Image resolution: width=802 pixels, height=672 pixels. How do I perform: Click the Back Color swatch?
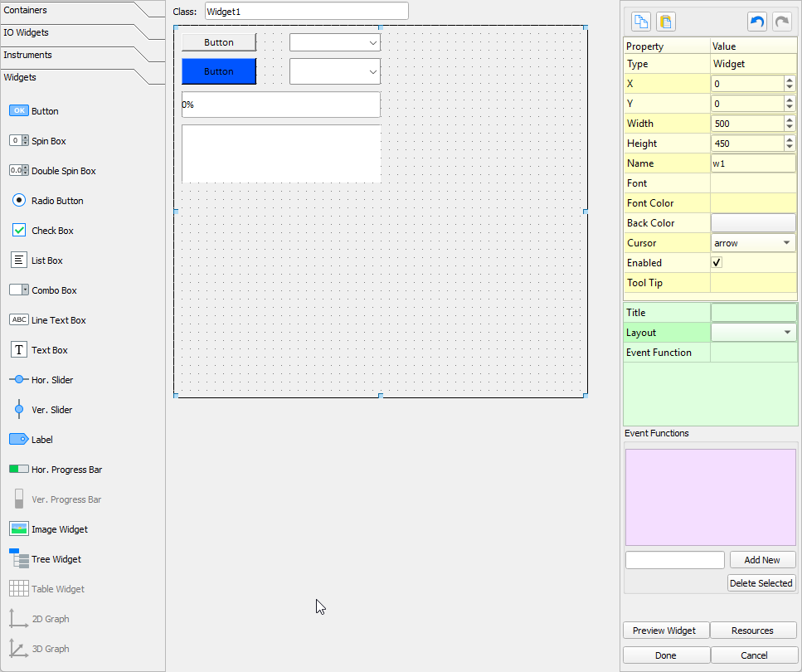pyautogui.click(x=752, y=222)
